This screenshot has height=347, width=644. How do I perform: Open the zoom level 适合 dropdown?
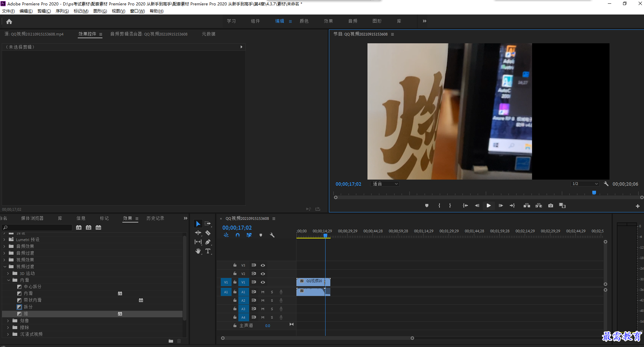385,184
